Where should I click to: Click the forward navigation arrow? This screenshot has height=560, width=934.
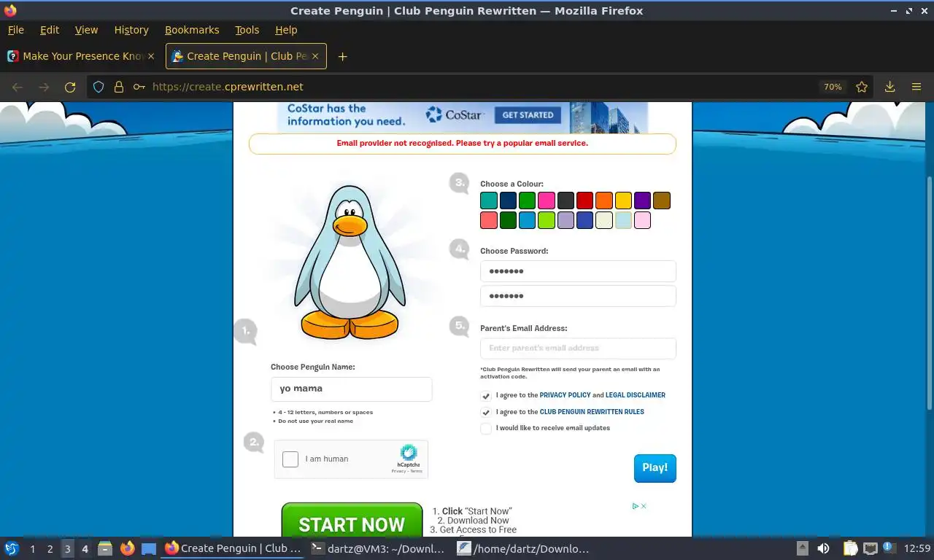coord(44,87)
